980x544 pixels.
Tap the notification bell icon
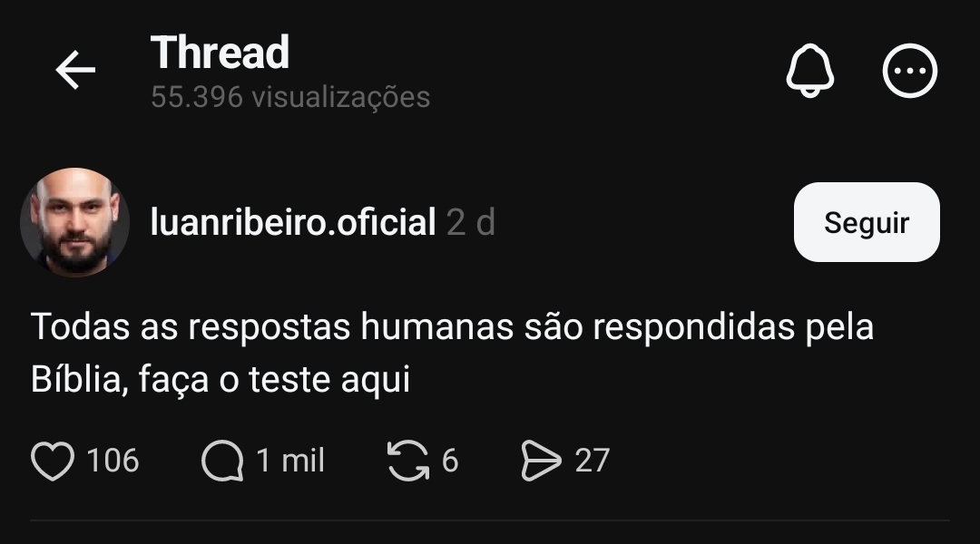click(809, 71)
